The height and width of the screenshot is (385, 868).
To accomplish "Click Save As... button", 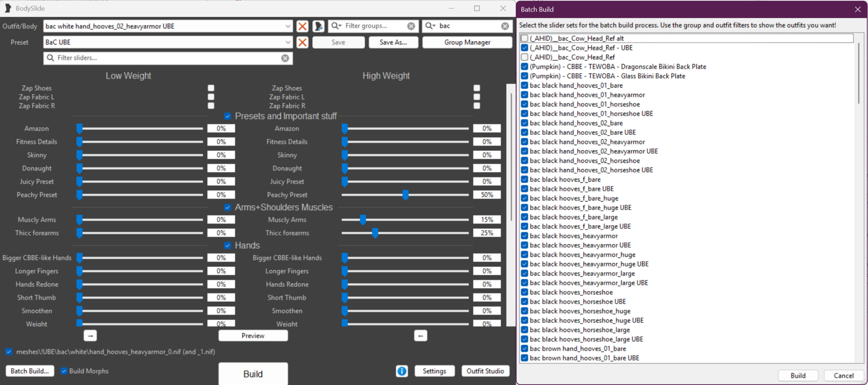I will click(x=393, y=42).
